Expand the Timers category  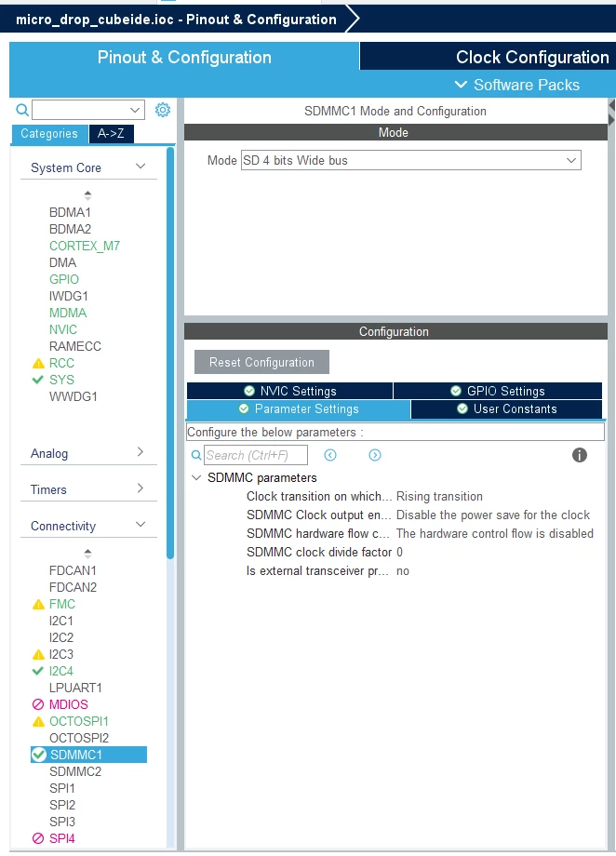141,488
